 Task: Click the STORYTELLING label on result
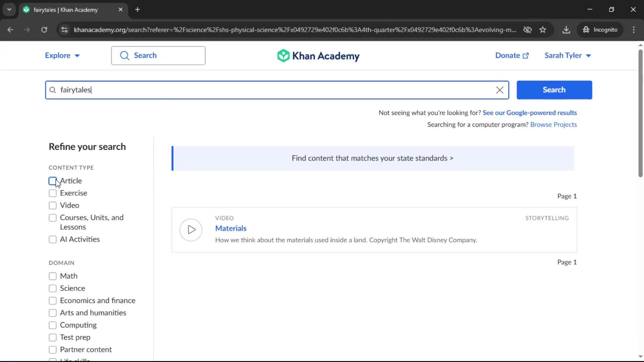(547, 218)
